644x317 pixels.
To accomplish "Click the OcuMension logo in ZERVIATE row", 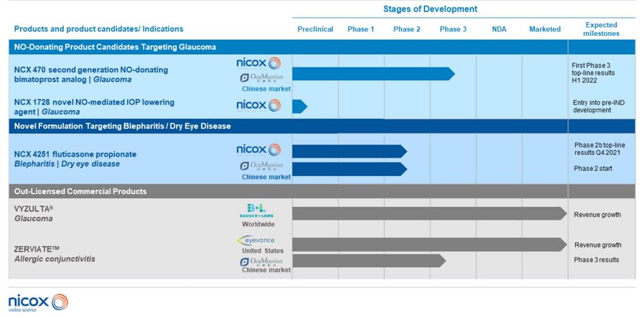I will pos(261,261).
